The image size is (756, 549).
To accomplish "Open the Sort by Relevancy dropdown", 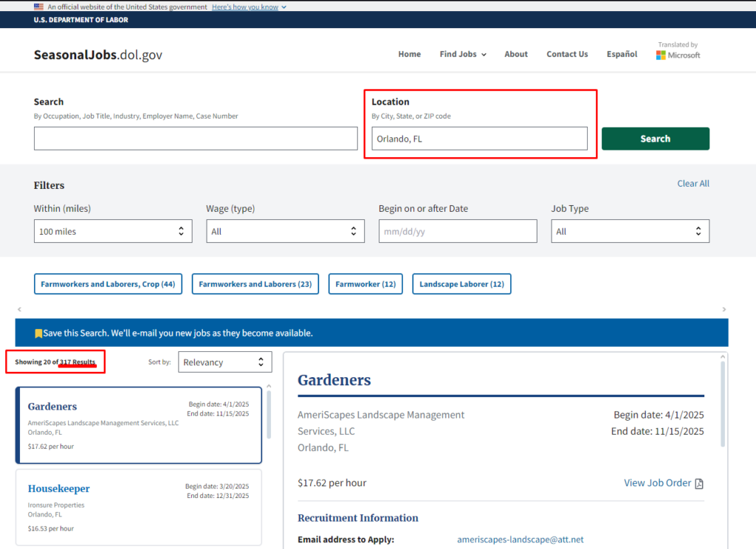I will click(x=224, y=362).
